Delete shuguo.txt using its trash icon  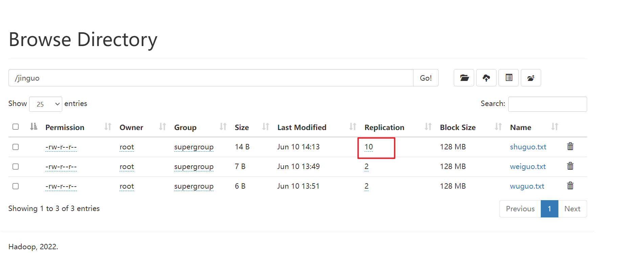pos(570,146)
